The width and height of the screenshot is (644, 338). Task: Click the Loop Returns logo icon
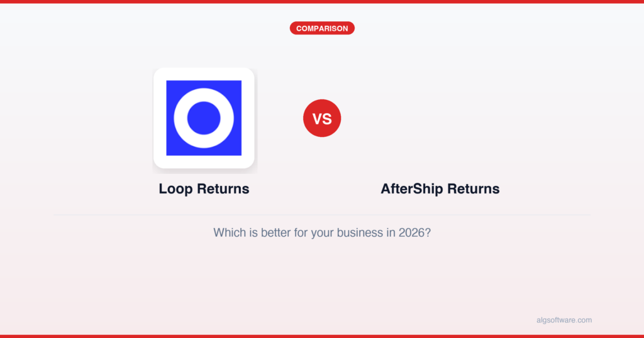point(204,118)
